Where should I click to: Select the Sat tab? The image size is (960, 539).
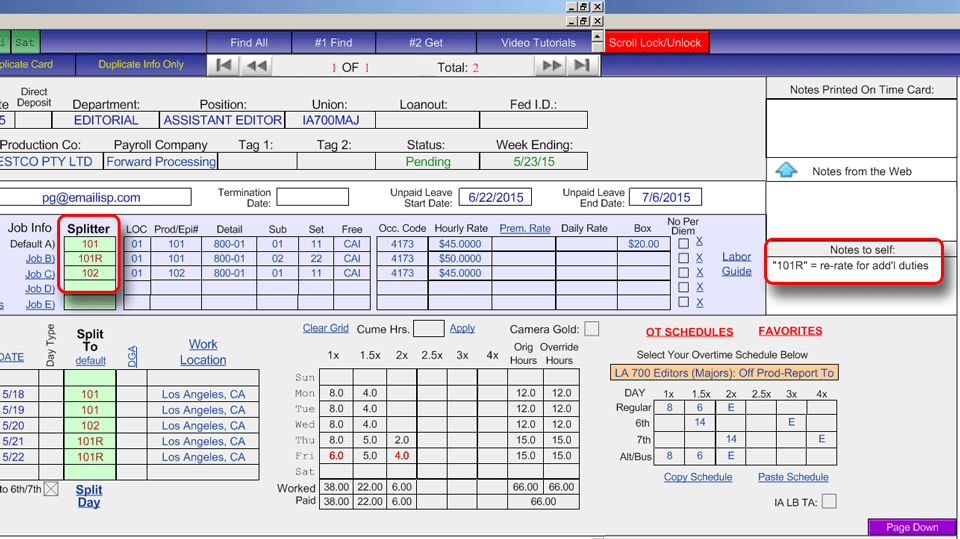(x=25, y=42)
